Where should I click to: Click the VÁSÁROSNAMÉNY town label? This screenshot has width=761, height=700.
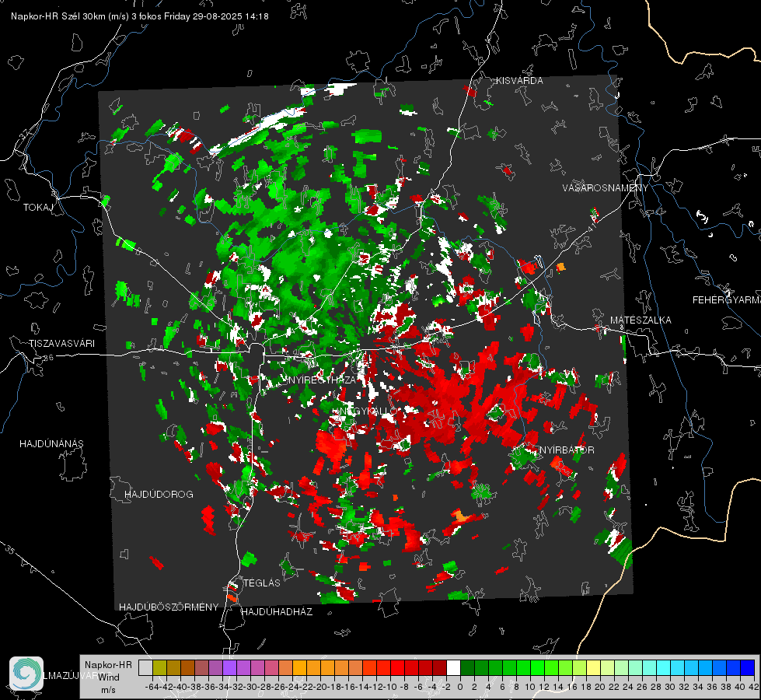606,188
